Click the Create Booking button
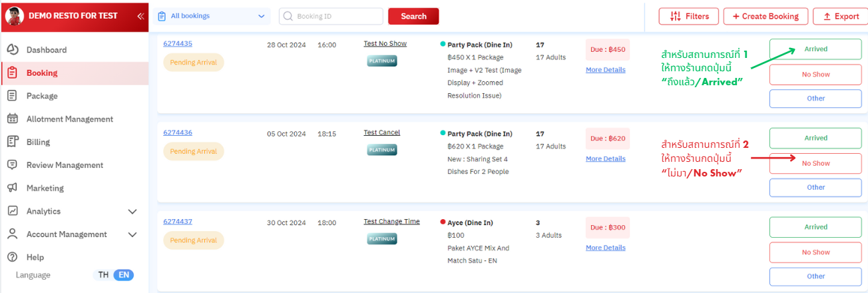This screenshot has height=293, width=868. [x=765, y=16]
